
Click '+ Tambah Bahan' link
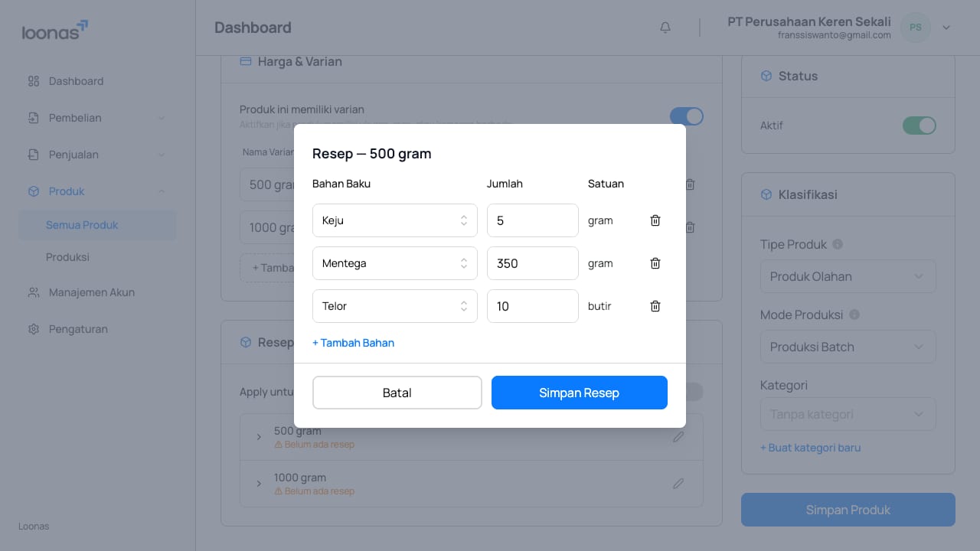point(353,343)
